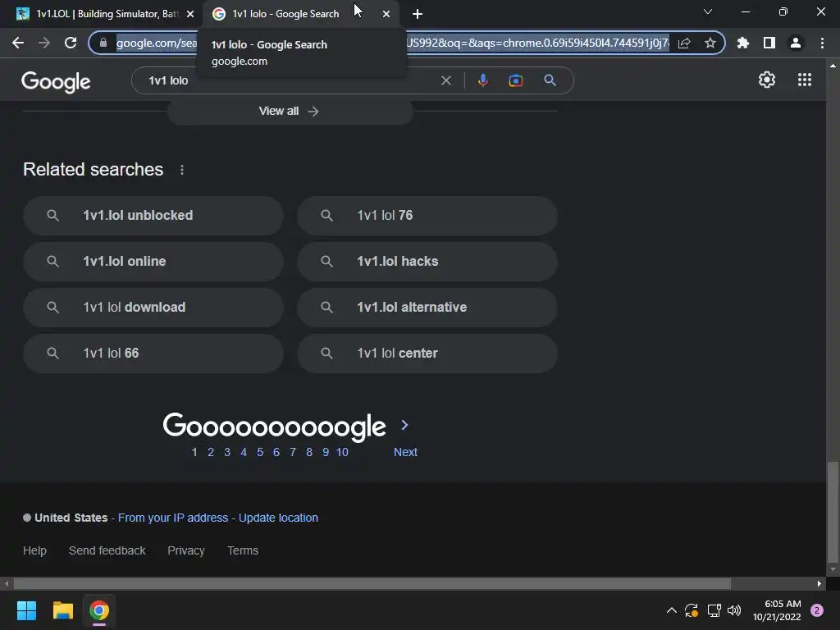
Task: Open the Related searches three-dot options
Action: (x=182, y=170)
